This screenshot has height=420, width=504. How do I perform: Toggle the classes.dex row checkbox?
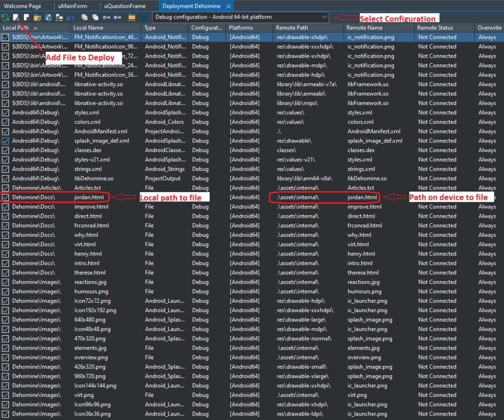(5, 150)
